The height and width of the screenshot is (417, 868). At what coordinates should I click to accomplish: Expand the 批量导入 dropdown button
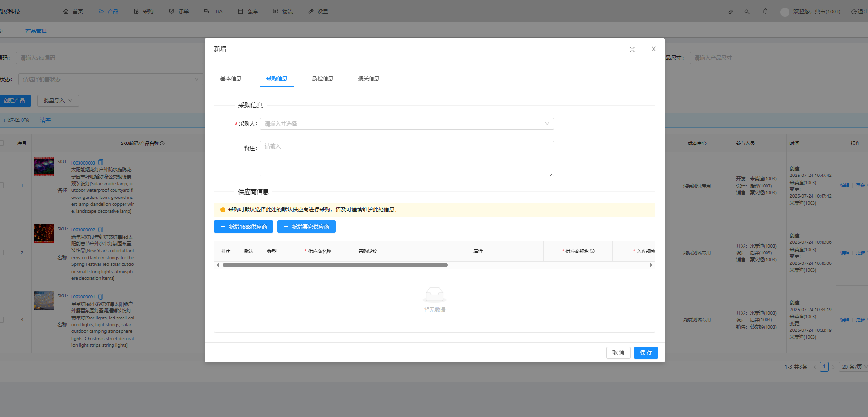point(58,100)
